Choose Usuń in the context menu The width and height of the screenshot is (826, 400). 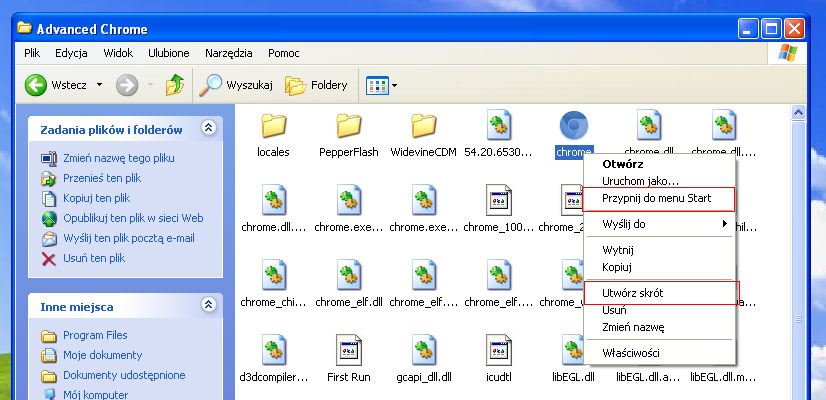pos(659,310)
